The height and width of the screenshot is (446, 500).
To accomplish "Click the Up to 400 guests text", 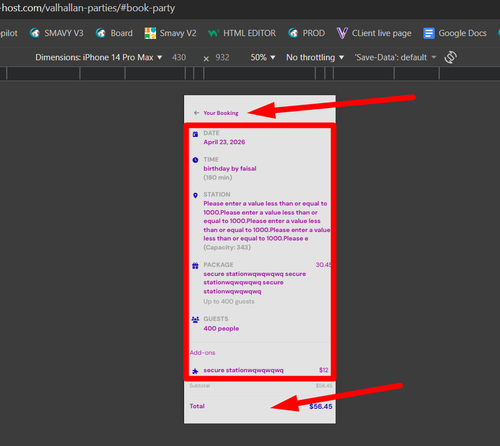I will [229, 301].
